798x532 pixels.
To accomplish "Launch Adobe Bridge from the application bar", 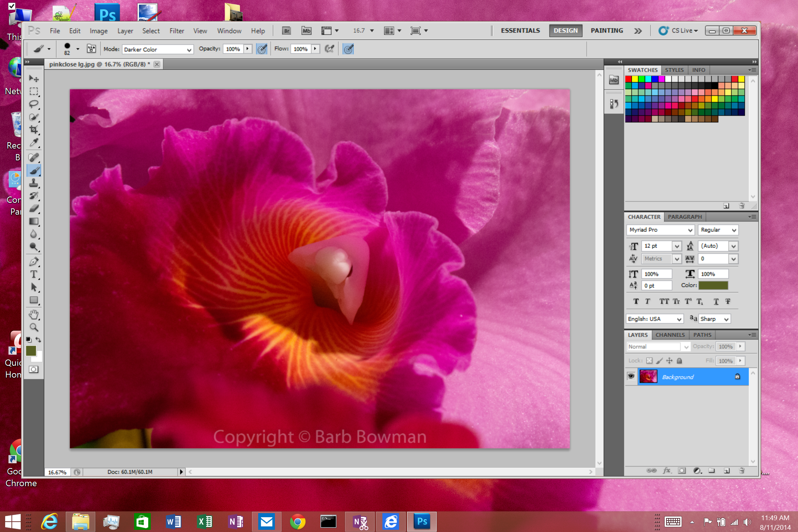I will [x=286, y=31].
